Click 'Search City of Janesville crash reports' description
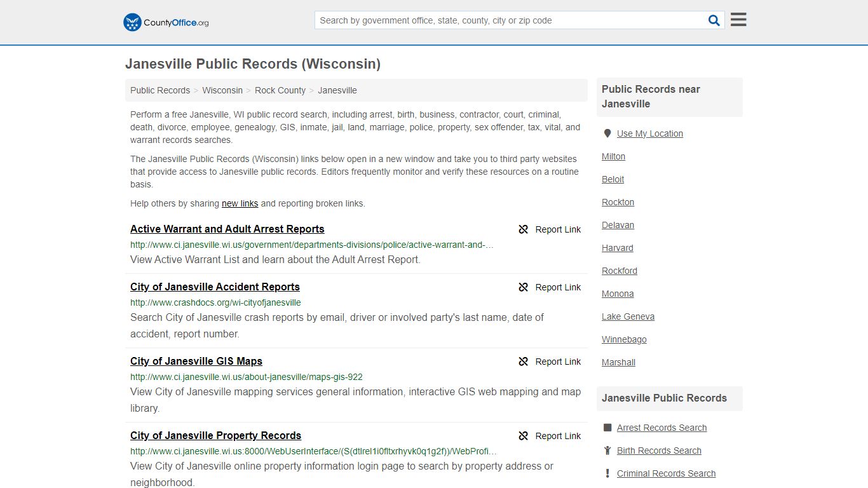This screenshot has height=488, width=868. 337,325
